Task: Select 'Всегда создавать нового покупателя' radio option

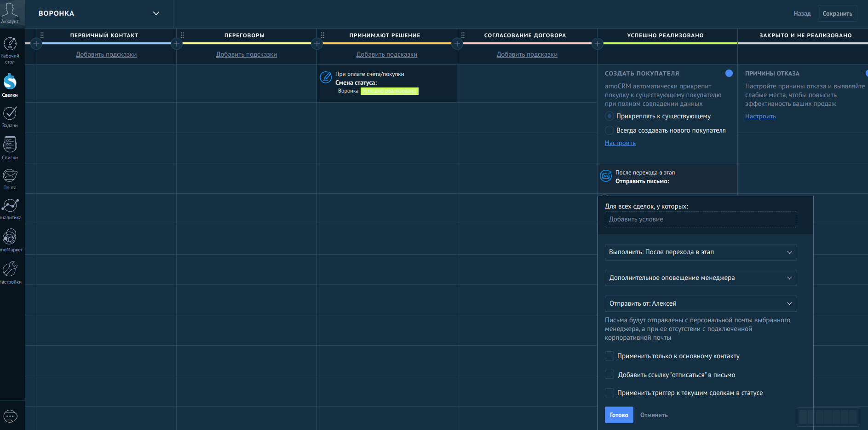Action: click(609, 130)
